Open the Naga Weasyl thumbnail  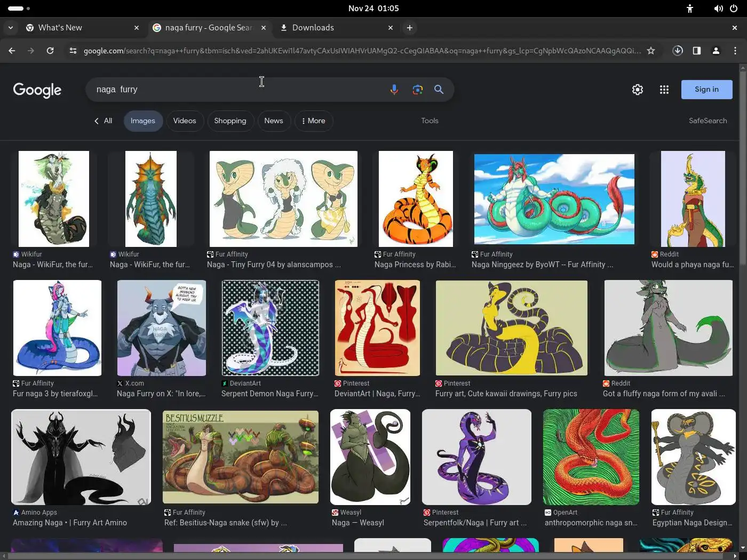tap(370, 457)
